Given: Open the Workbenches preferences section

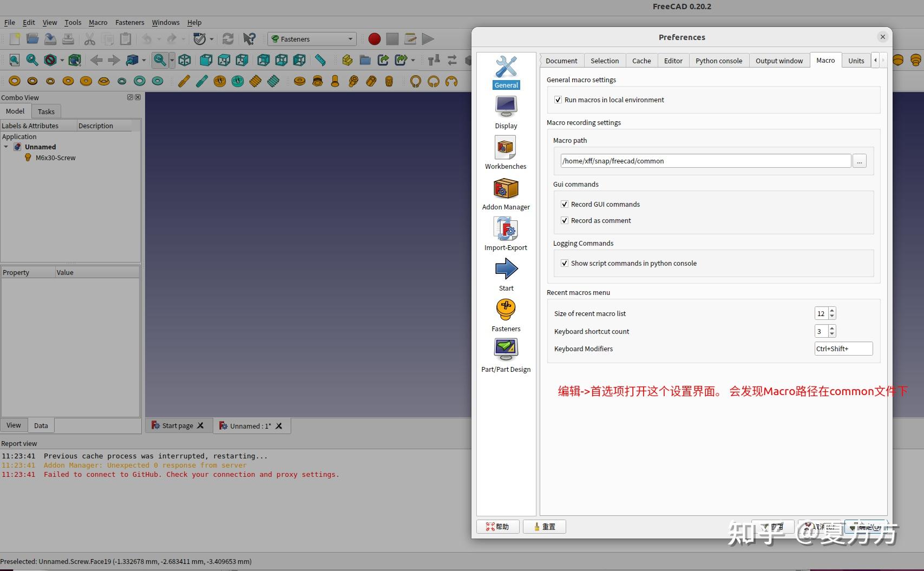Looking at the screenshot, I should 506,153.
